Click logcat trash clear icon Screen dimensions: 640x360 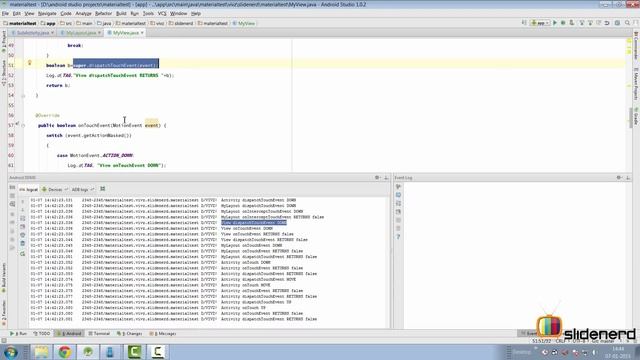click(22, 244)
